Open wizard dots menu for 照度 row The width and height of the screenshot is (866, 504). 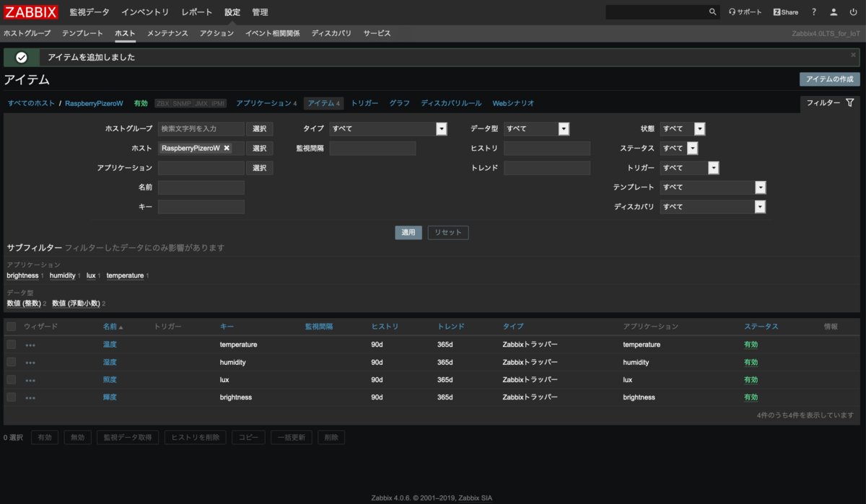pos(30,380)
